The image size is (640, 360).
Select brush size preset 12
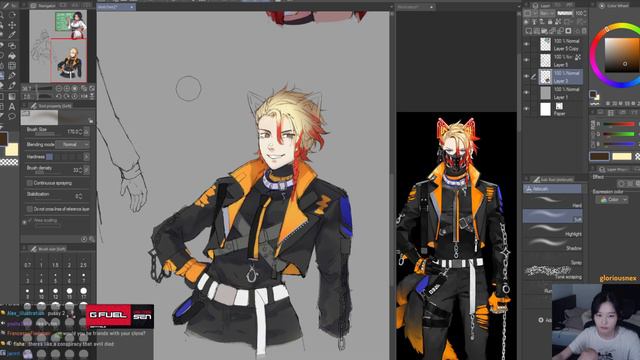(x=55, y=293)
